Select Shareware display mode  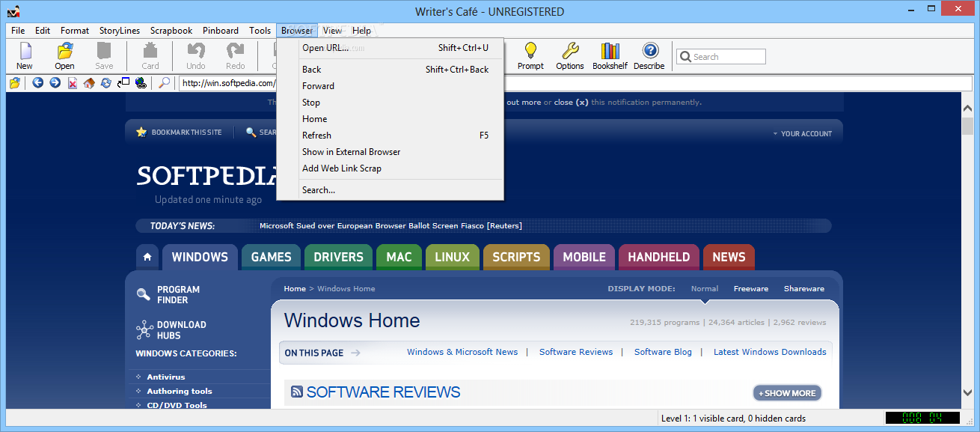click(x=804, y=289)
